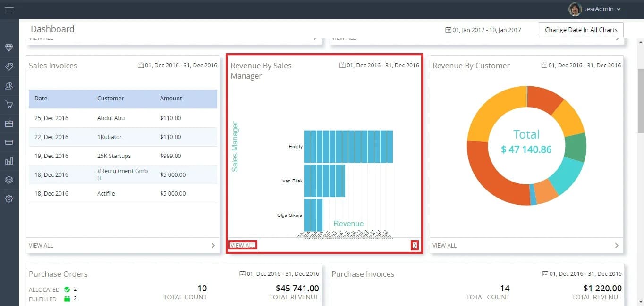
Task: Click the green donut chart segment
Action: (576, 147)
